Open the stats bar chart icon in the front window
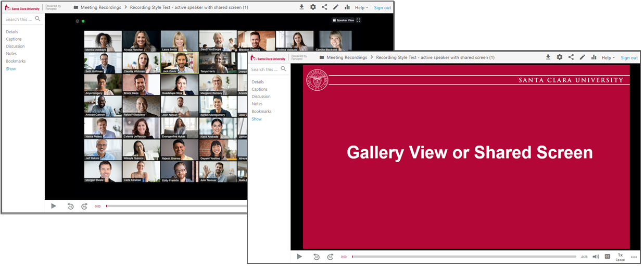Image resolution: width=644 pixels, height=266 pixels. coord(594,57)
